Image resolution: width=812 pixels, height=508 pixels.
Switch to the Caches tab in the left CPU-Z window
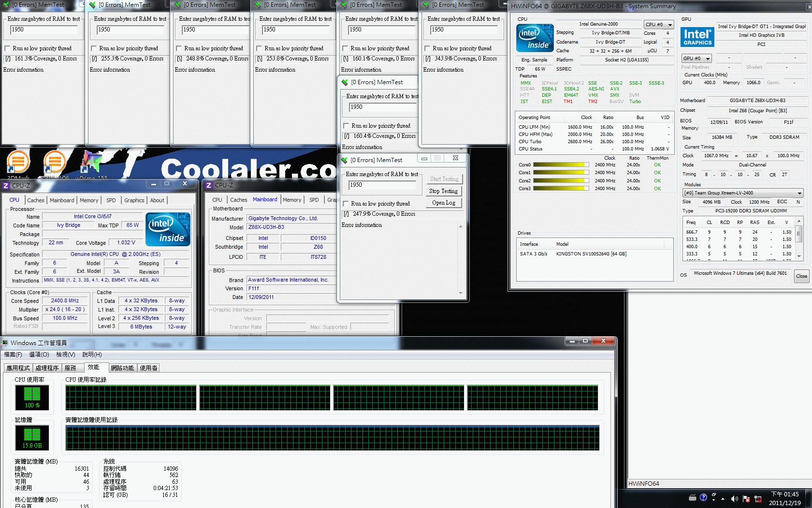pyautogui.click(x=36, y=200)
